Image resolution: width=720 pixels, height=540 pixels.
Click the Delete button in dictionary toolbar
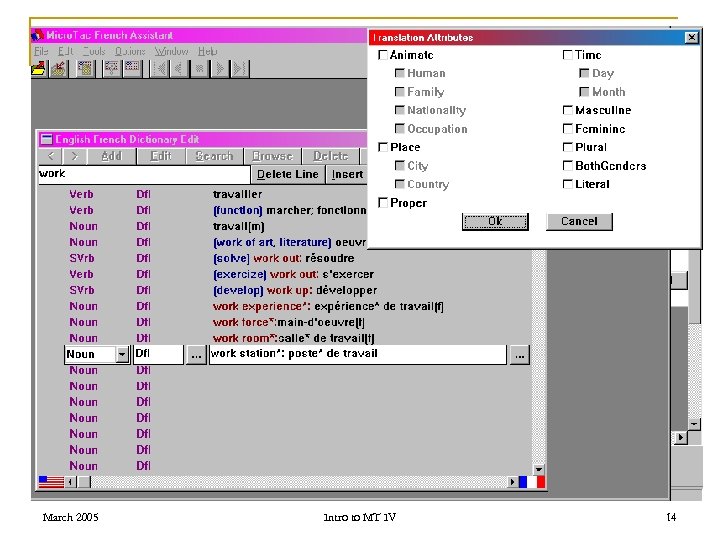331,156
